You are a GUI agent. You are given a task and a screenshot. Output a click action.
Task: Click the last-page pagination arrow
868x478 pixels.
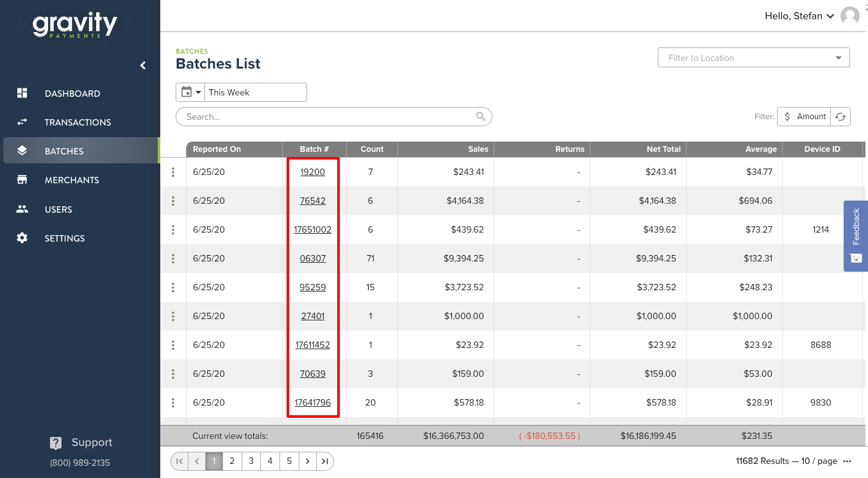click(x=325, y=461)
